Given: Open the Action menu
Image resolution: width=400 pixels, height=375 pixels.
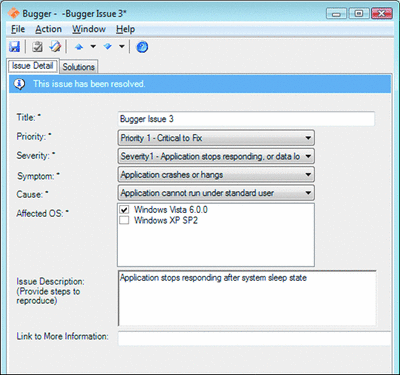Looking at the screenshot, I should 48,29.
